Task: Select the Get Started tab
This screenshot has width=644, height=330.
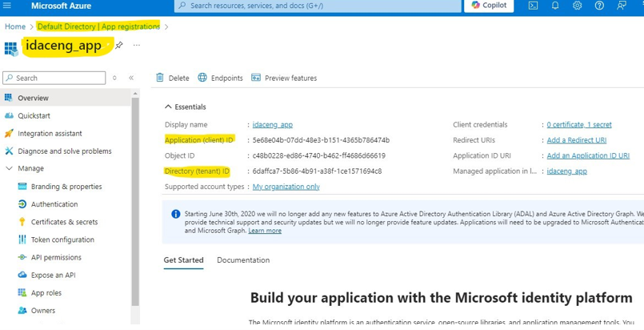Action: (183, 260)
